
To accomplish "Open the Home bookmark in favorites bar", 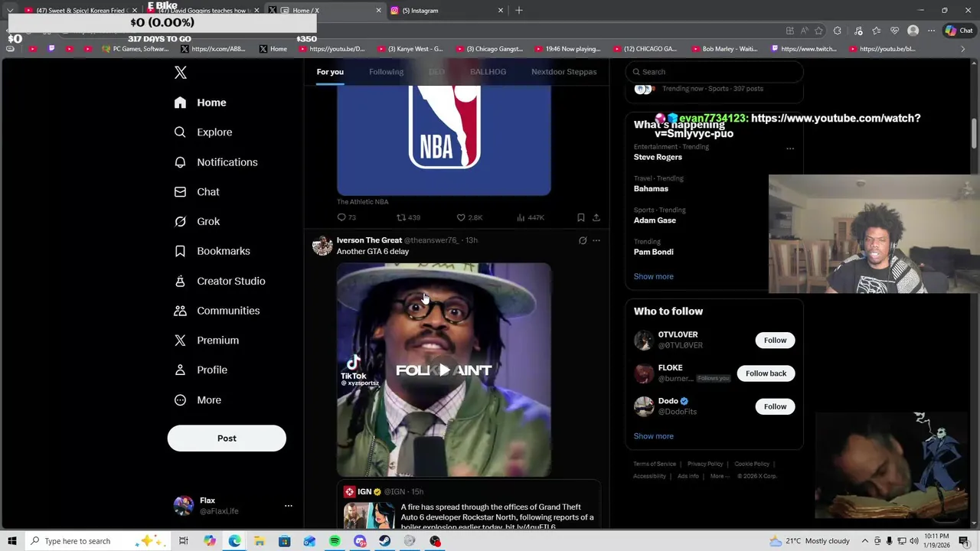I will click(273, 49).
